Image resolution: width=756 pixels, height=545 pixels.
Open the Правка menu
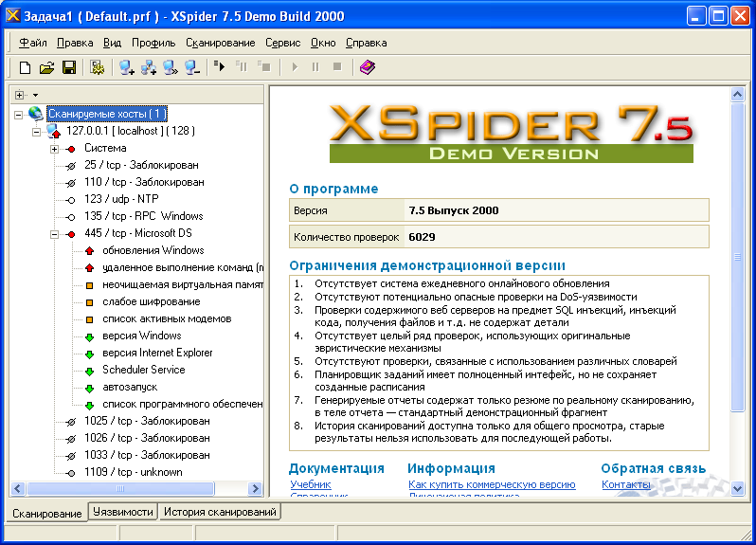pos(75,43)
